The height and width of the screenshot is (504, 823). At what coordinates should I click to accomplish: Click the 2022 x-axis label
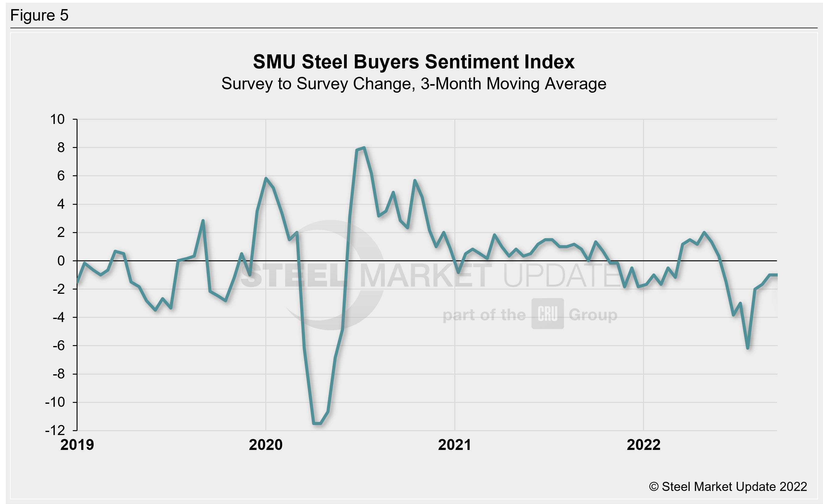643,445
